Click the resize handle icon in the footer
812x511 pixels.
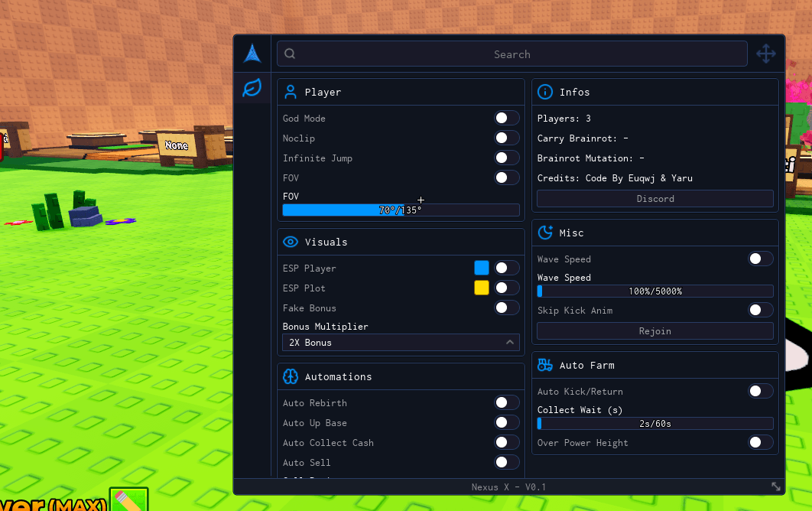tap(776, 486)
